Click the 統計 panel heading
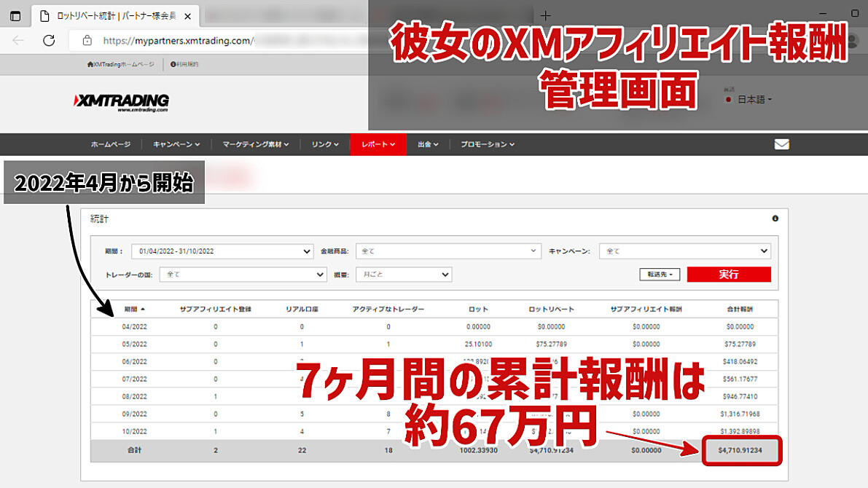Image resolution: width=868 pixels, height=488 pixels. [99, 219]
